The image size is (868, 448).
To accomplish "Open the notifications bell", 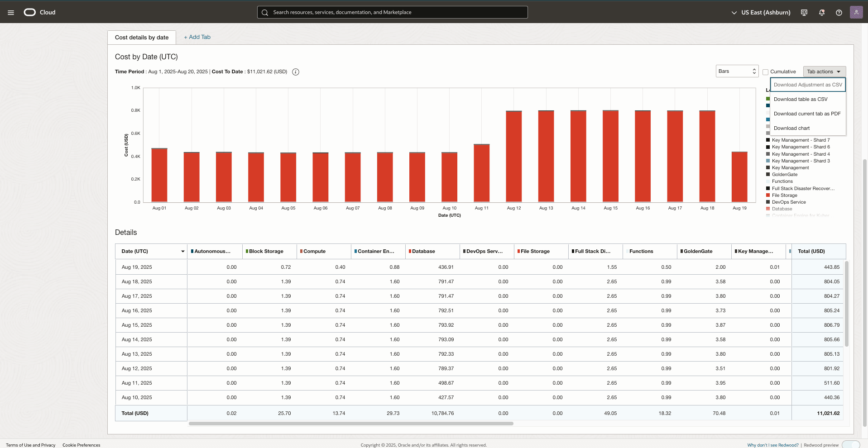I will point(822,13).
